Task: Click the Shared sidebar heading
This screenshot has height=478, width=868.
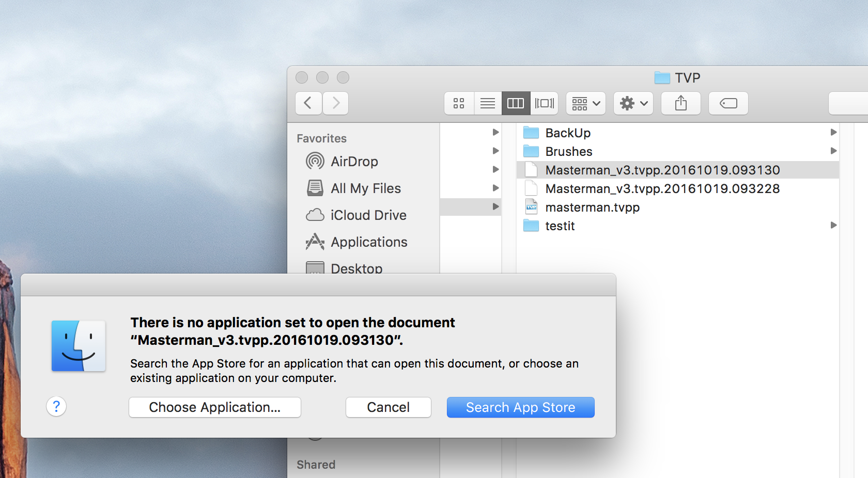Action: (316, 465)
